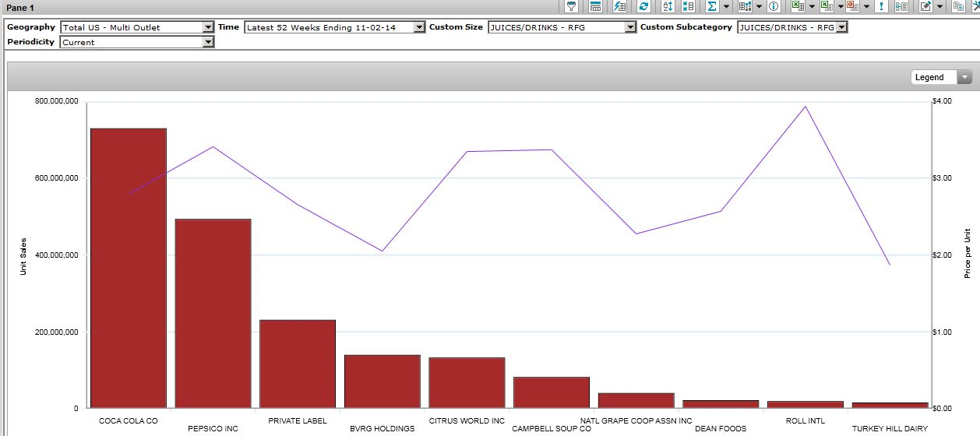Click the refresh icon in toolbar
This screenshot has width=980, height=436.
pyautogui.click(x=643, y=6)
